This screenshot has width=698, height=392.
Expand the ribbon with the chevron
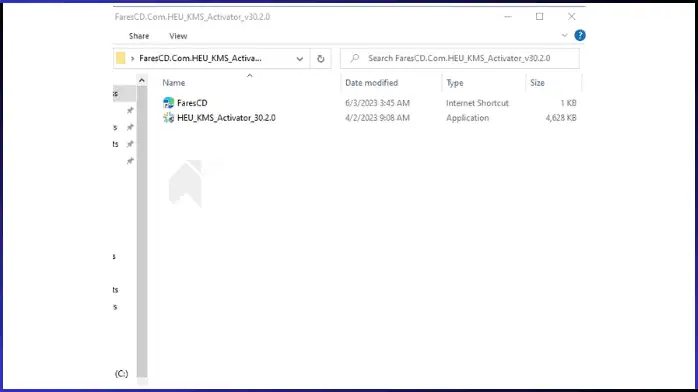[564, 36]
